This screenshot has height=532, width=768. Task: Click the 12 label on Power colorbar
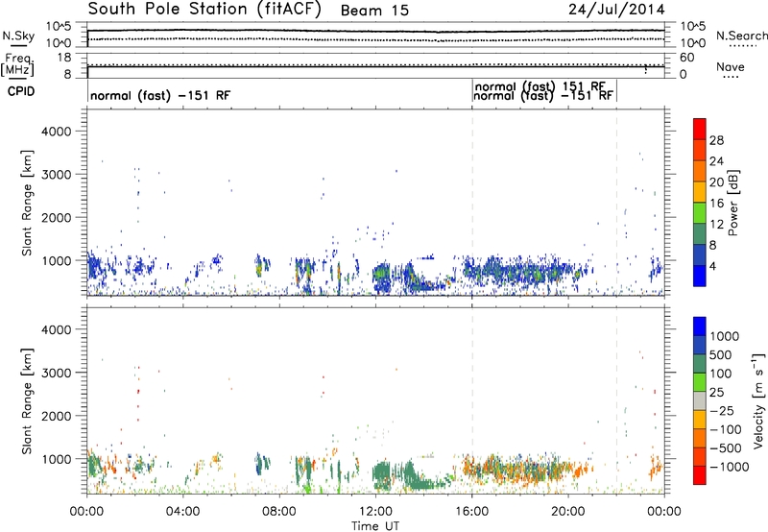point(716,224)
